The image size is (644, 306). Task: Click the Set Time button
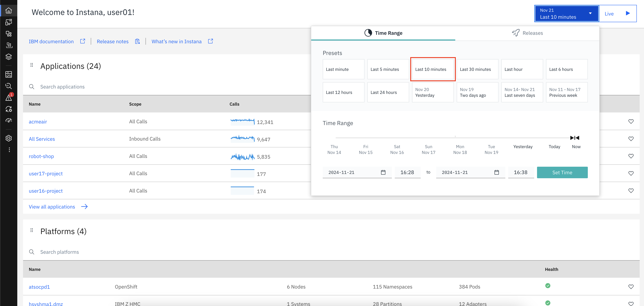click(x=562, y=172)
